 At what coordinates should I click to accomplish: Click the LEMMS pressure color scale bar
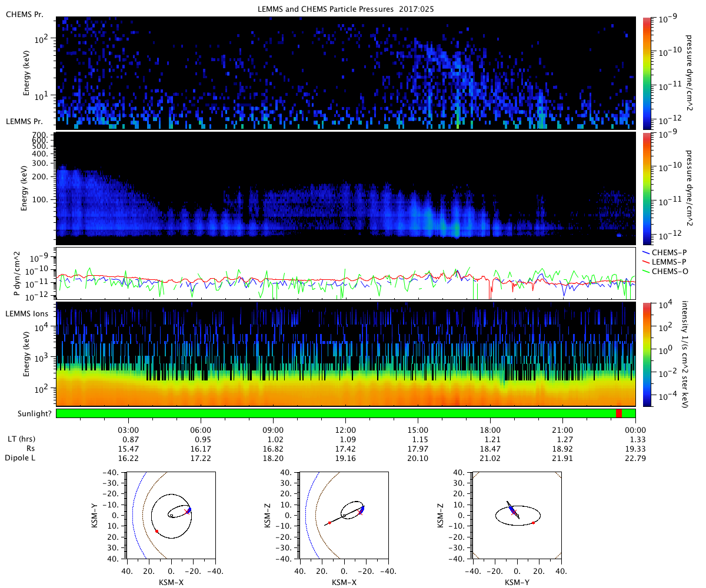[646, 189]
